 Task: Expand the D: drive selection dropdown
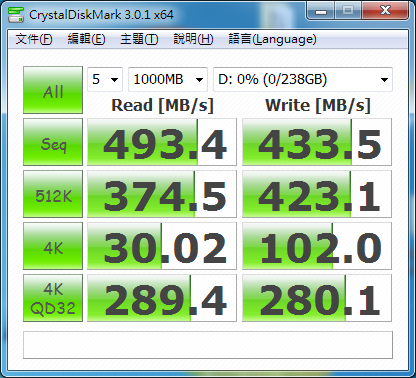(x=303, y=79)
